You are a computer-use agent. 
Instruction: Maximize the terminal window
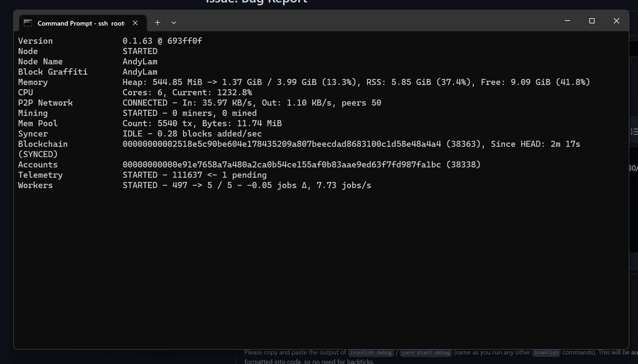[592, 21]
